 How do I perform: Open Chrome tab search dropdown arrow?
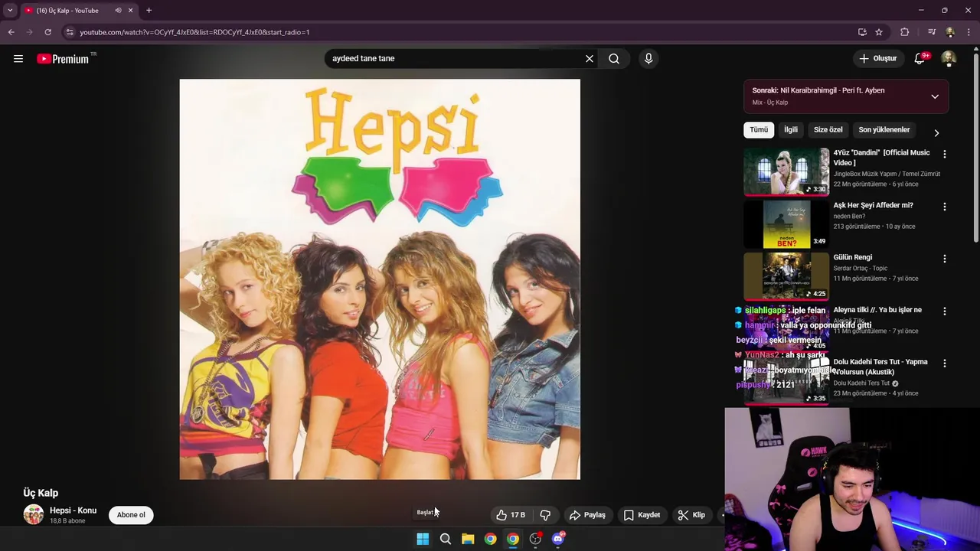(x=10, y=11)
